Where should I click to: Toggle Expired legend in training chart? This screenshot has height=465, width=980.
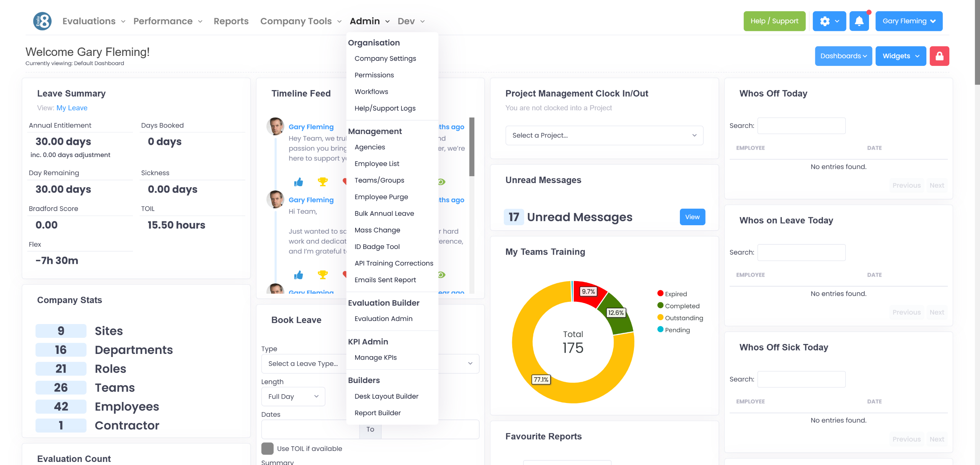point(676,294)
